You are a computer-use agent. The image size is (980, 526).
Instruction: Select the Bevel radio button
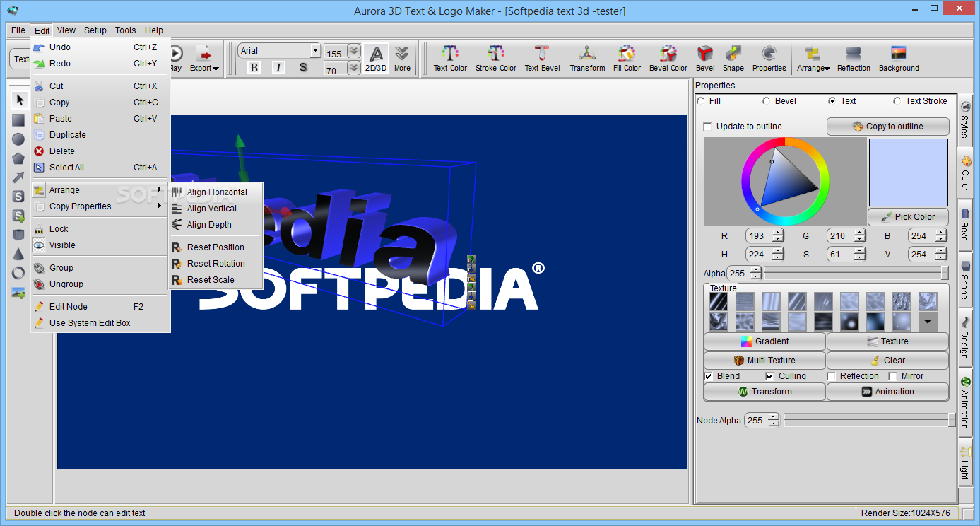pyautogui.click(x=766, y=101)
